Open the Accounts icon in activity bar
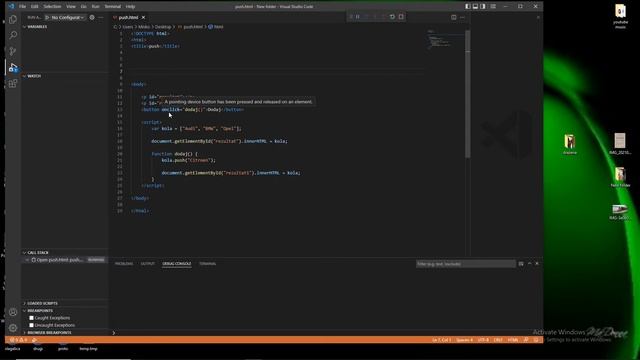Viewport: 640px width, 360px height. (13, 312)
